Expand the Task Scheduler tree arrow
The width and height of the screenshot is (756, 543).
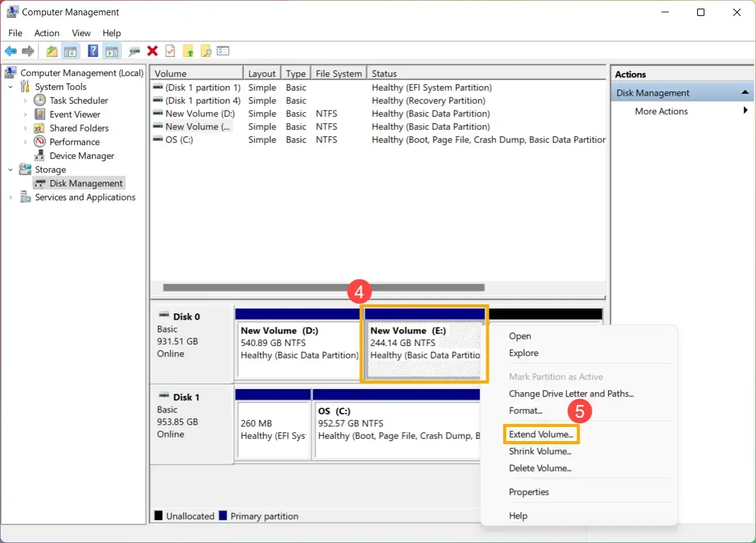click(25, 101)
